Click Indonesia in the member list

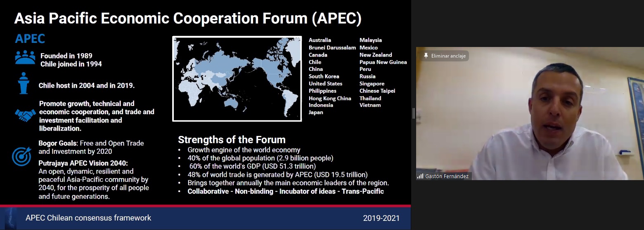(x=321, y=105)
